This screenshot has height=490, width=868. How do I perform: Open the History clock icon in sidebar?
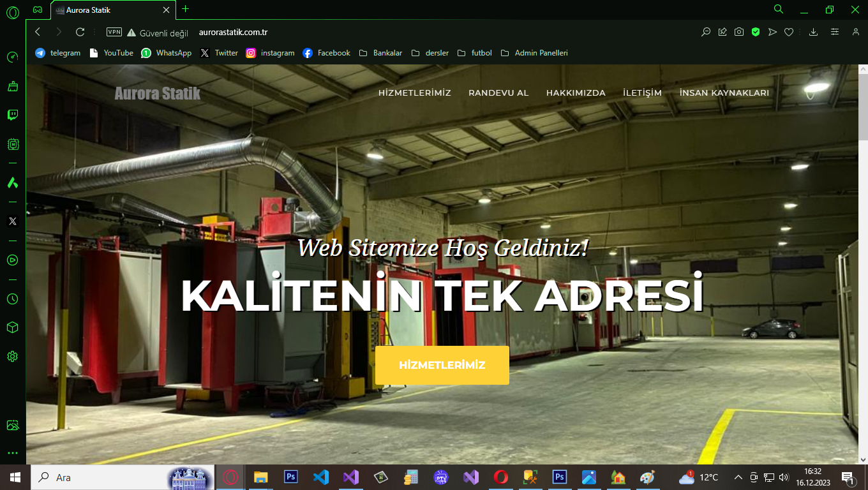12,299
